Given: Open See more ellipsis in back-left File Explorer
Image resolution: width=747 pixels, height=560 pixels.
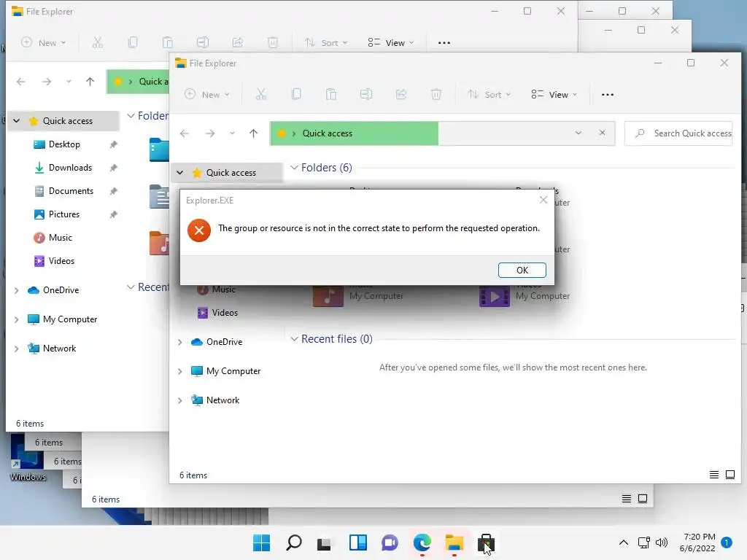Looking at the screenshot, I should pos(444,42).
